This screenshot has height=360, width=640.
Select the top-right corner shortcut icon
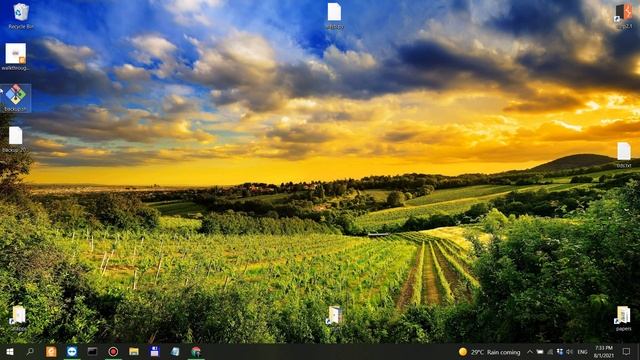tap(624, 16)
